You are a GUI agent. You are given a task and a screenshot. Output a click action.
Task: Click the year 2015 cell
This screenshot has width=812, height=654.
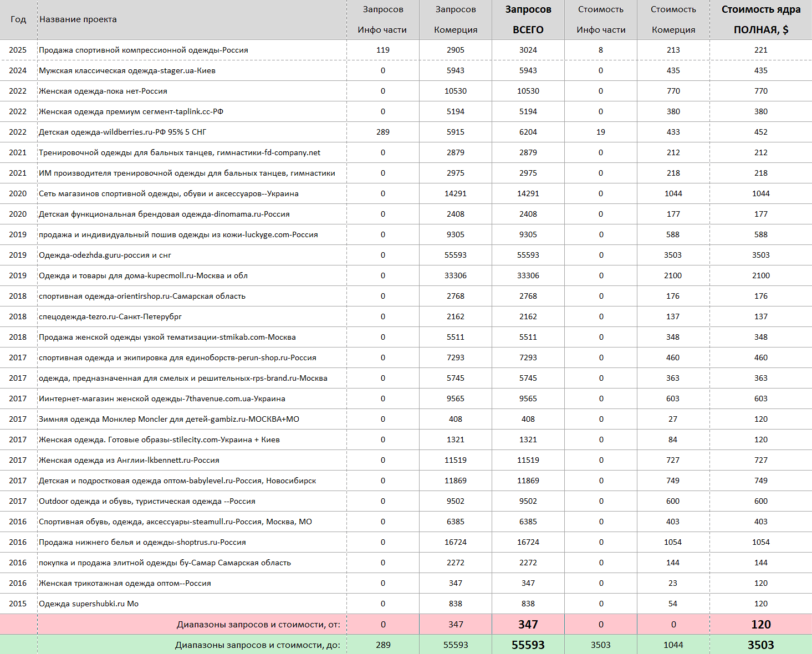pos(18,604)
